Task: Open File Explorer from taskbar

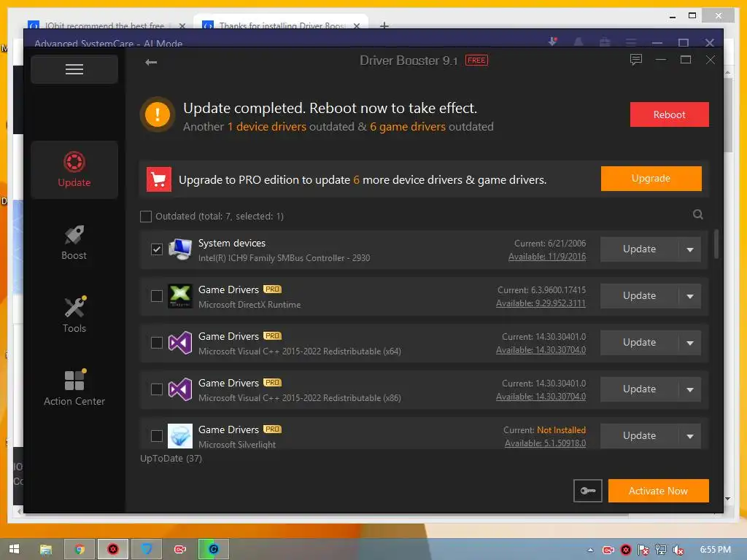Action: coord(46,550)
